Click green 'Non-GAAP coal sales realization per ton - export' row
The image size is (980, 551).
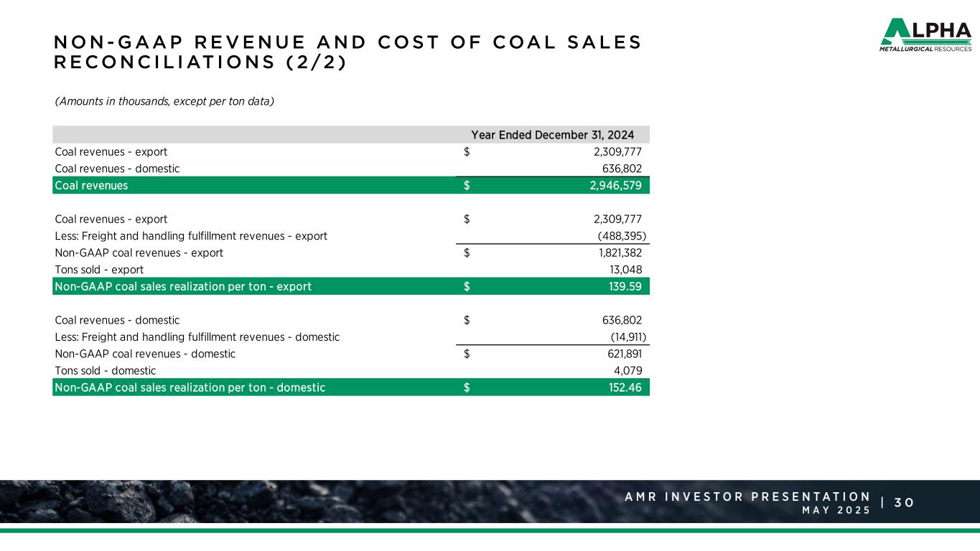[183, 286]
